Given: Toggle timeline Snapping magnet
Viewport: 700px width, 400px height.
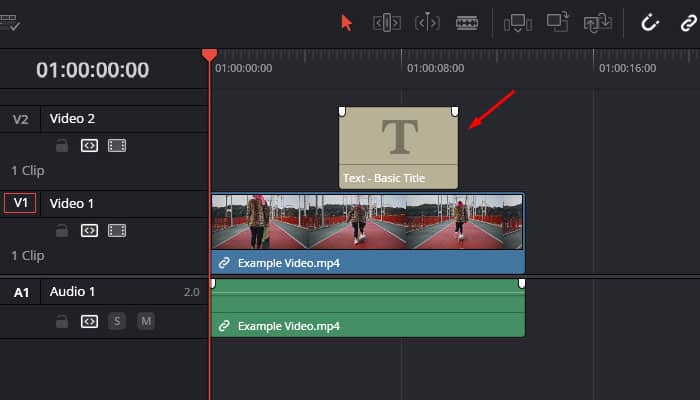Looking at the screenshot, I should click(x=650, y=22).
